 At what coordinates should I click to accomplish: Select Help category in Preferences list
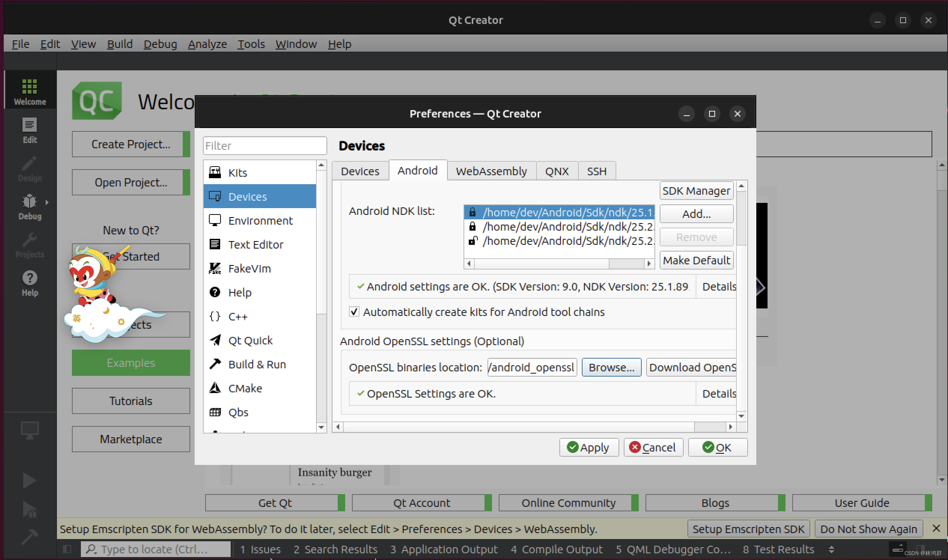(259, 292)
